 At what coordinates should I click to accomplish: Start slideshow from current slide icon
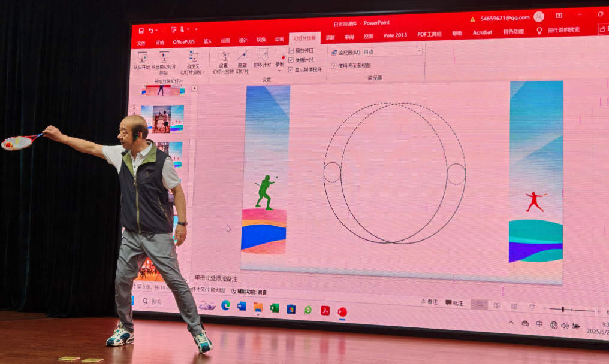click(x=164, y=58)
